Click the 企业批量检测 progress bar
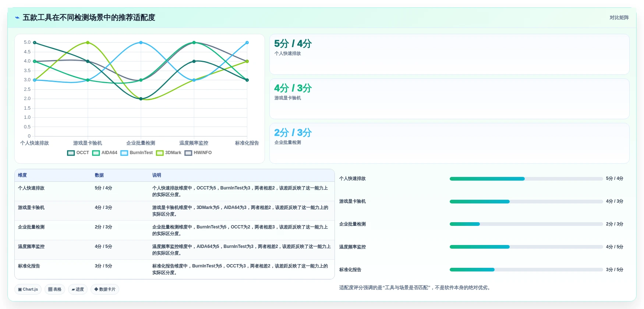Viewport: 644px width, 309px height. [526, 224]
